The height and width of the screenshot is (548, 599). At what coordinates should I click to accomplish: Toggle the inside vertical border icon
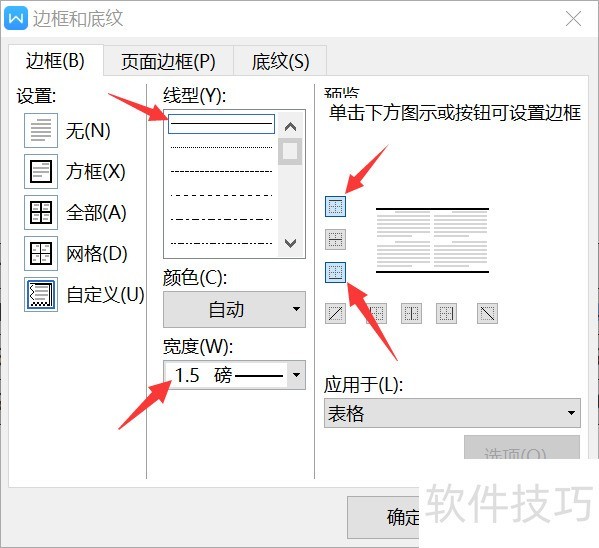click(411, 313)
